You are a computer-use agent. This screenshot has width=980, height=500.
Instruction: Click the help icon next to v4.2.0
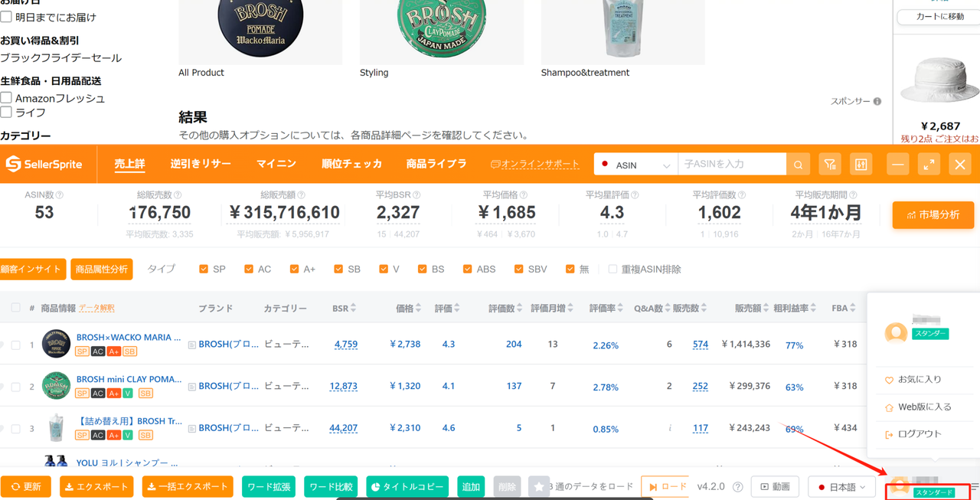click(x=738, y=487)
